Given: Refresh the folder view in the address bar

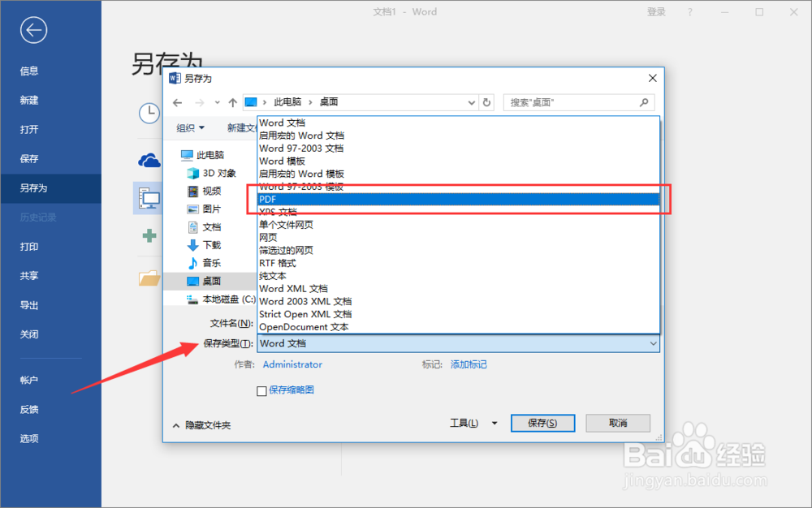Looking at the screenshot, I should (x=486, y=102).
